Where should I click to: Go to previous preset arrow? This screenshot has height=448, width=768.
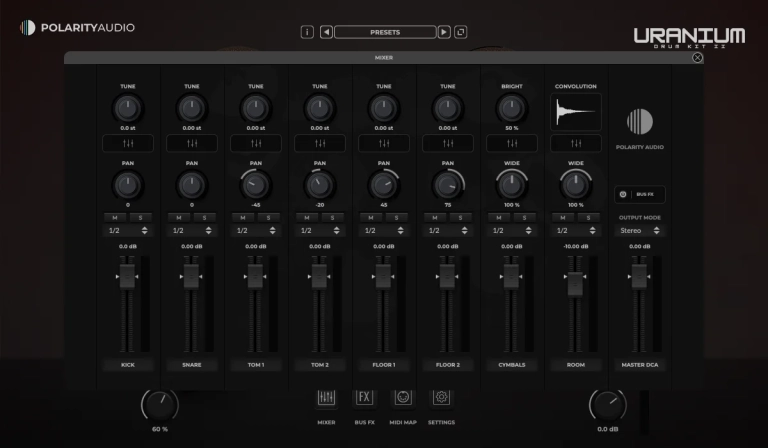click(326, 32)
